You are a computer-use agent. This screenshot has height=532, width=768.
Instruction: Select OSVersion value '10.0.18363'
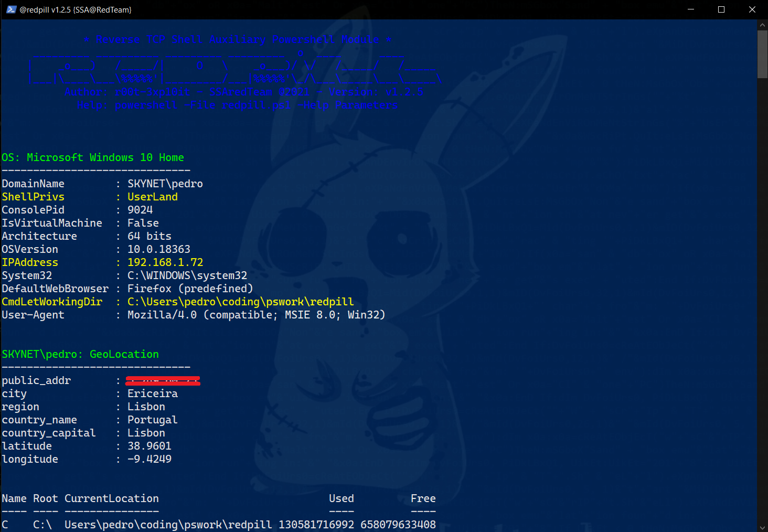(x=159, y=249)
